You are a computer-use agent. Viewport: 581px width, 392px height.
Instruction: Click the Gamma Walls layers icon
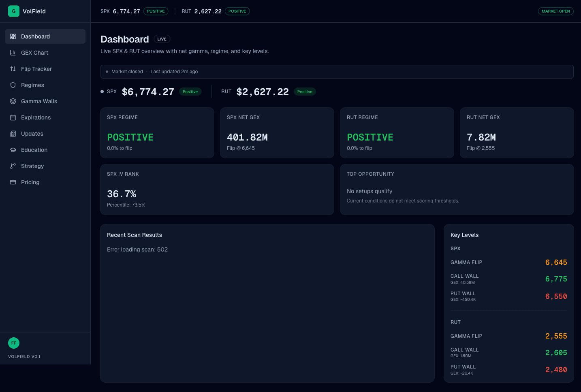[x=13, y=101]
